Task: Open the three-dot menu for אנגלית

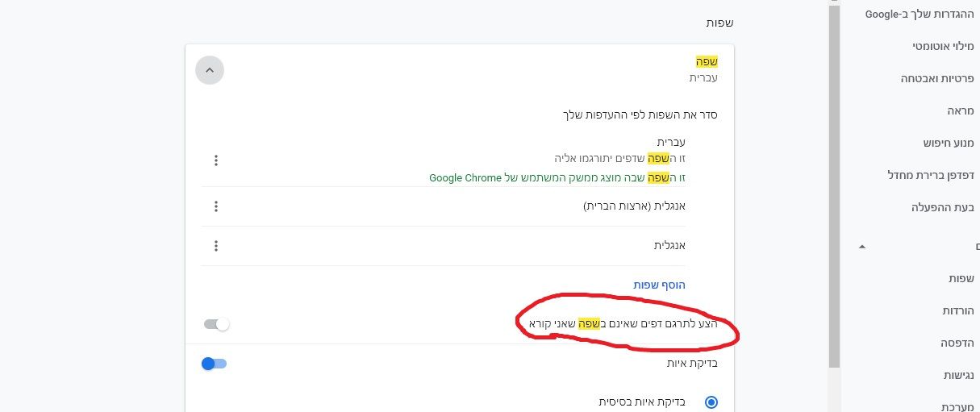Action: tap(216, 246)
